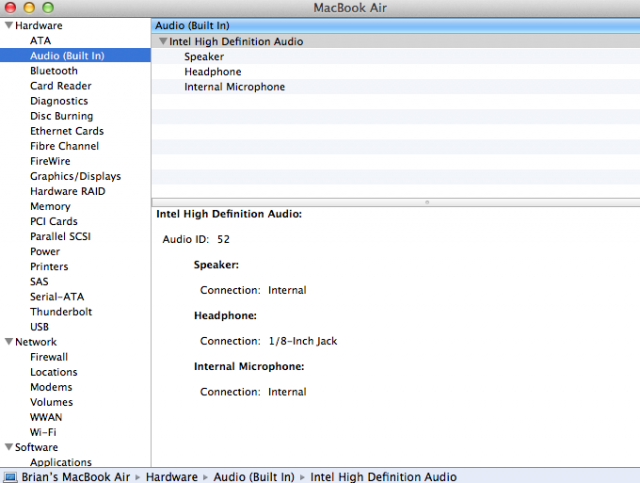The width and height of the screenshot is (640, 483).
Task: Zoom window using green button
Action: (48, 7)
